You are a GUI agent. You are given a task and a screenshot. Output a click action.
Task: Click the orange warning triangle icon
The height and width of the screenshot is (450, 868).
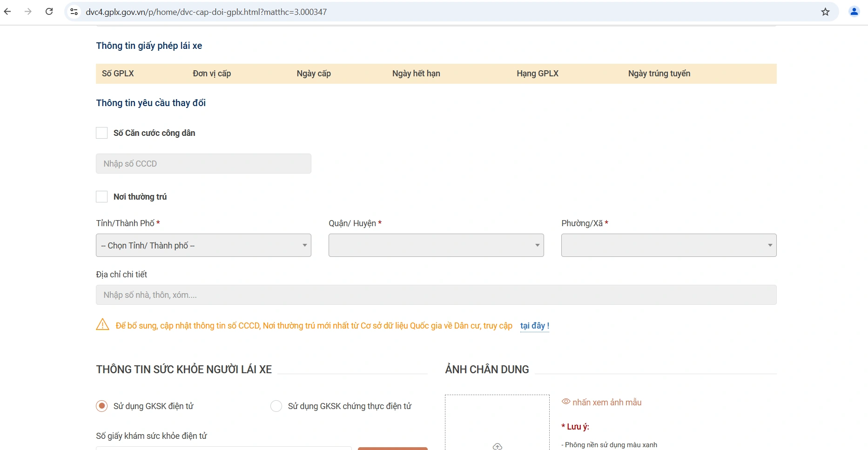102,324
